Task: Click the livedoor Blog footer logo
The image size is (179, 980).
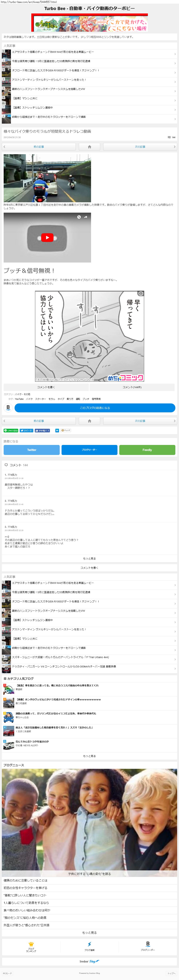Action: click(90, 961)
